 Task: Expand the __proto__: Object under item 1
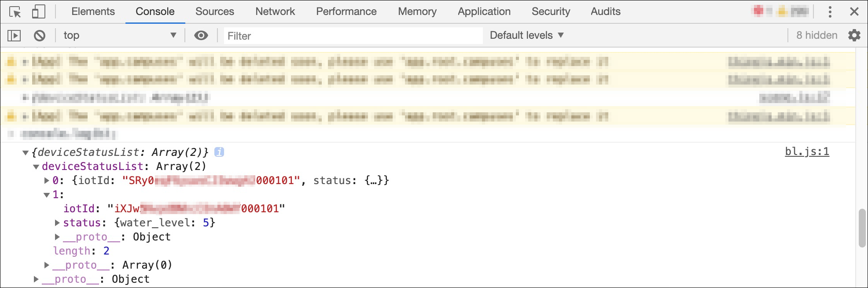point(57,237)
